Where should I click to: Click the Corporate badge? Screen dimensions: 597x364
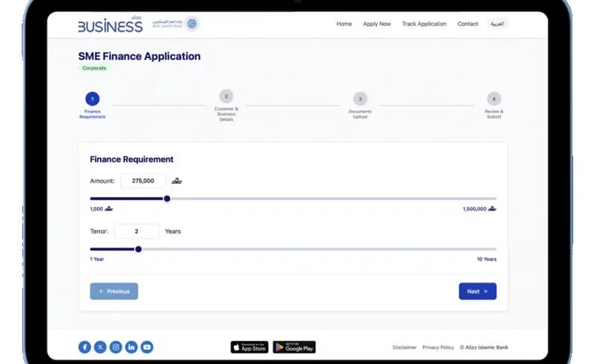[x=94, y=68]
